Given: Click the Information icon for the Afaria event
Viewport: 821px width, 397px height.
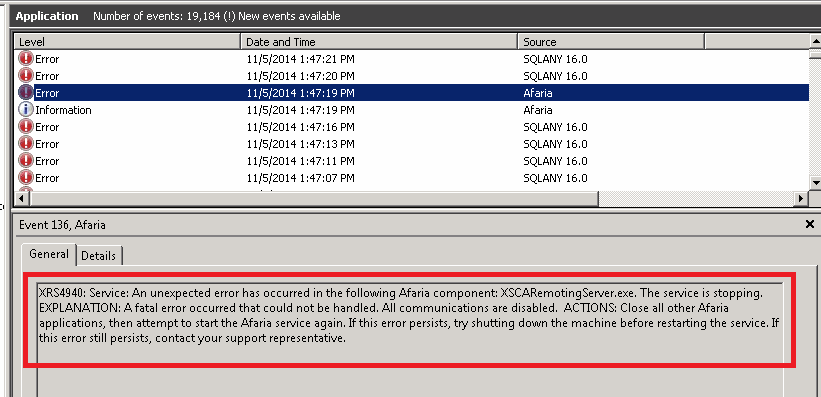Looking at the screenshot, I should click(x=26, y=109).
